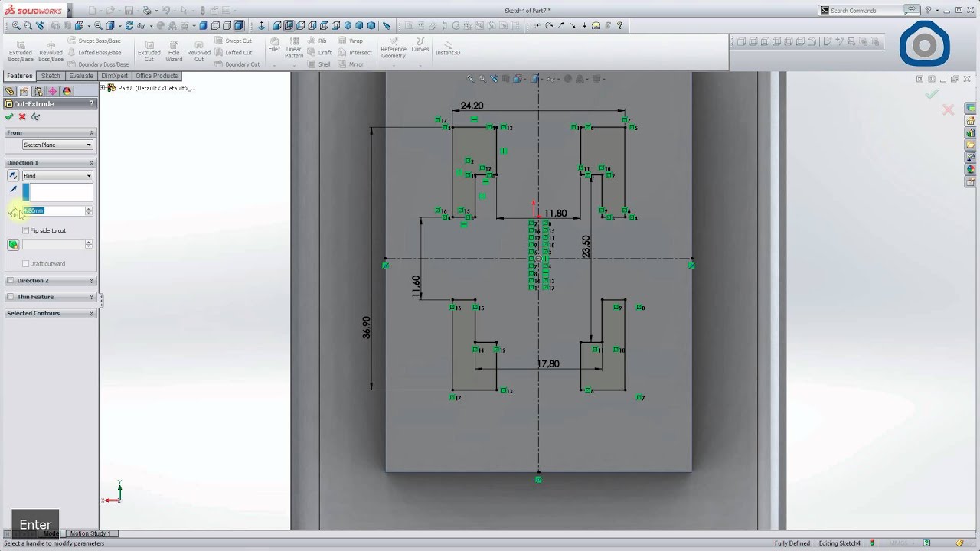Toggle the Thin Feature checkbox

click(x=10, y=297)
